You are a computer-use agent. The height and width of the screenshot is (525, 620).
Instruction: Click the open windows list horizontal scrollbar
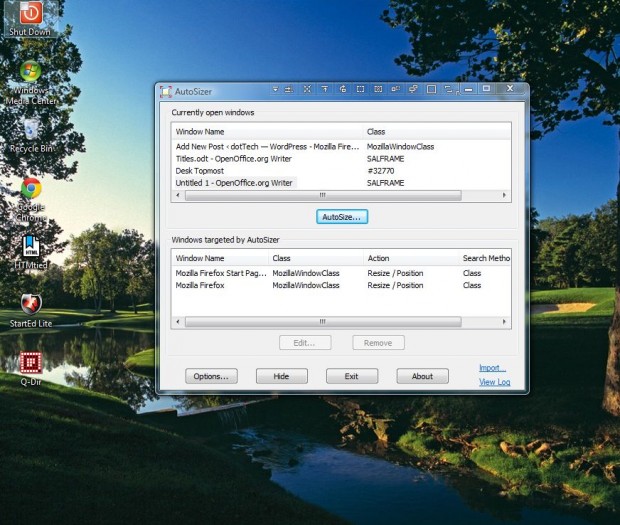(x=320, y=195)
